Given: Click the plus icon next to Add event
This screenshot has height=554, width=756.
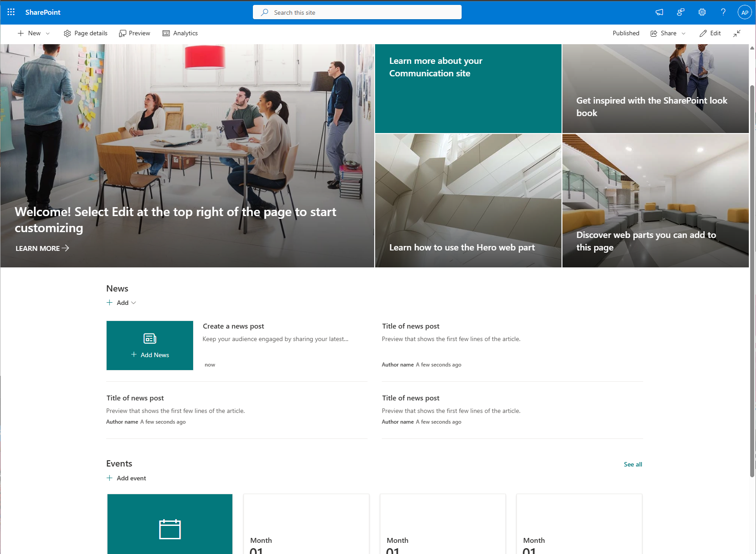Looking at the screenshot, I should [x=109, y=478].
